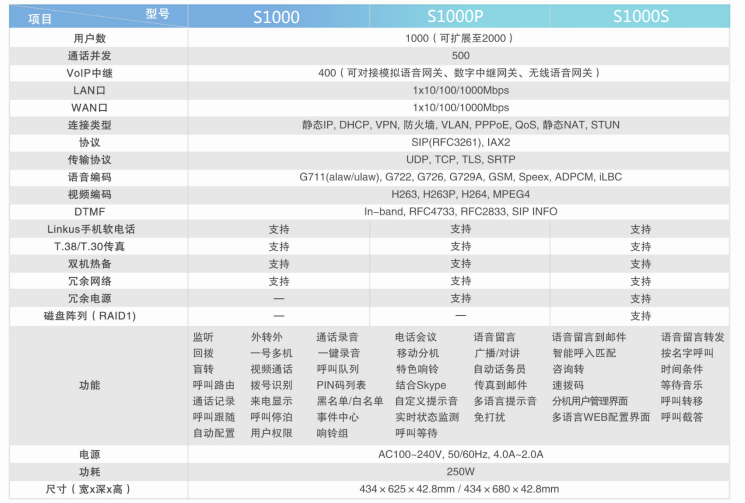Viewport: 745px width, 503px height.
Task: Click the 多语言WEB配置界面 feature text
Action: point(601,417)
